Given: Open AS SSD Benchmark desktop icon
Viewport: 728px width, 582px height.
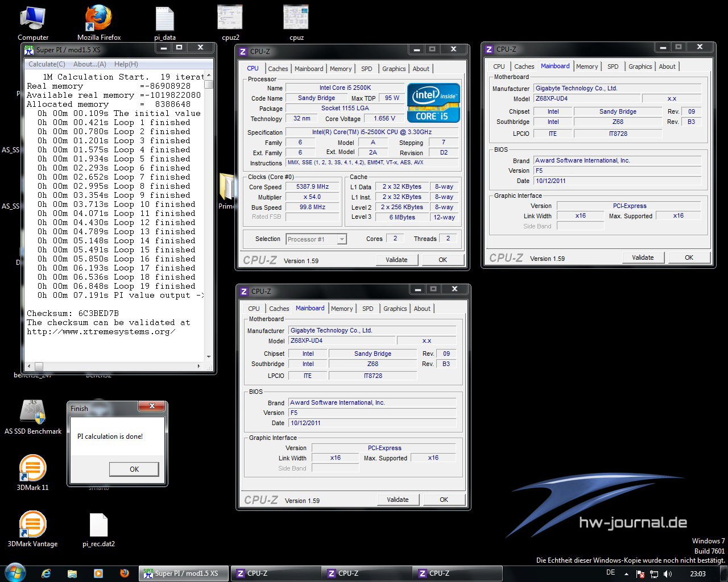Looking at the screenshot, I should (x=33, y=417).
